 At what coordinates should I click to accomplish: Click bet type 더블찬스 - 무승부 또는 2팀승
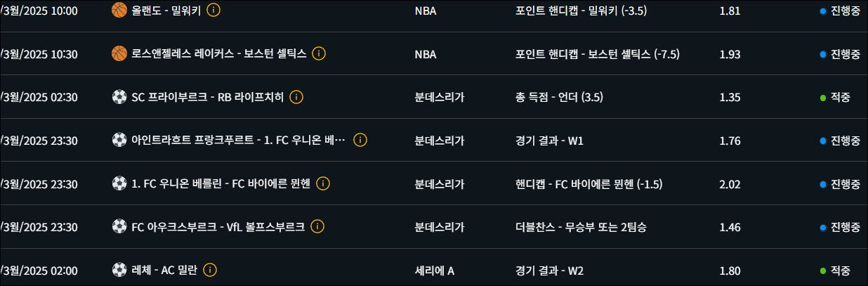click(580, 227)
